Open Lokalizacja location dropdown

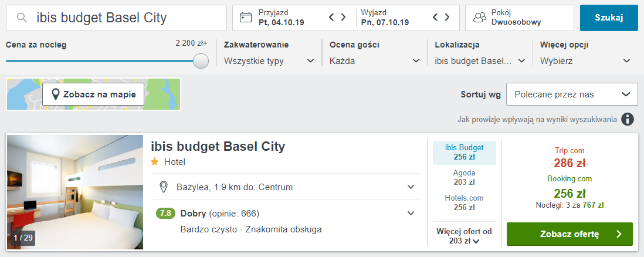480,61
